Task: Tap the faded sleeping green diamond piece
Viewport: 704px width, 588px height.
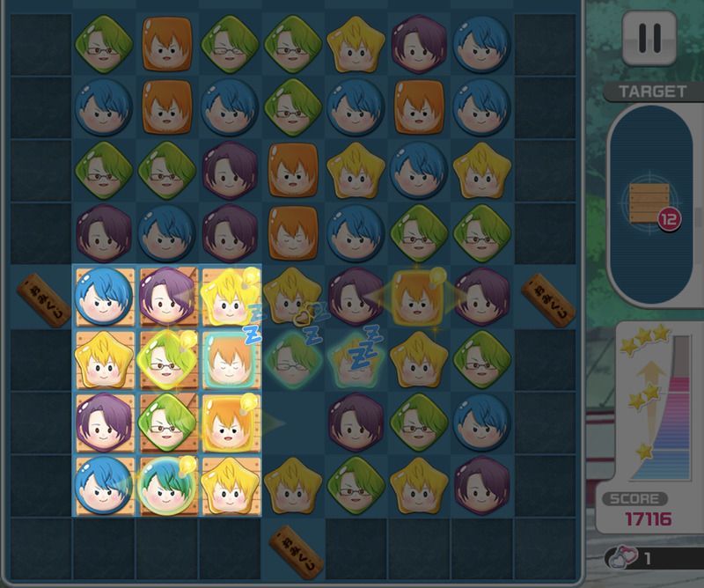Action: (293, 359)
